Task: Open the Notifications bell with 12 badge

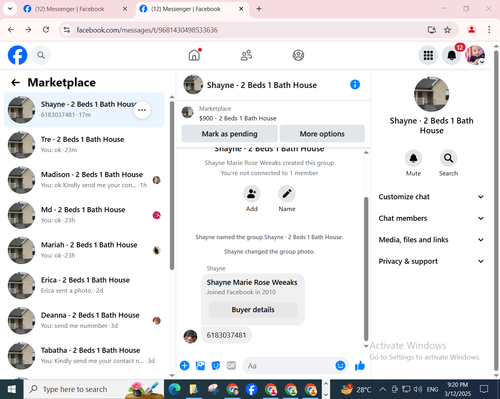Action: point(452,55)
